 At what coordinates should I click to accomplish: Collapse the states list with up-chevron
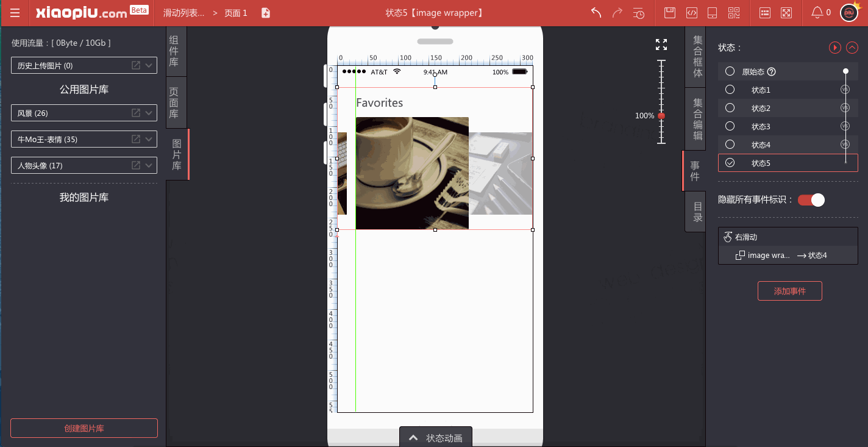852,48
